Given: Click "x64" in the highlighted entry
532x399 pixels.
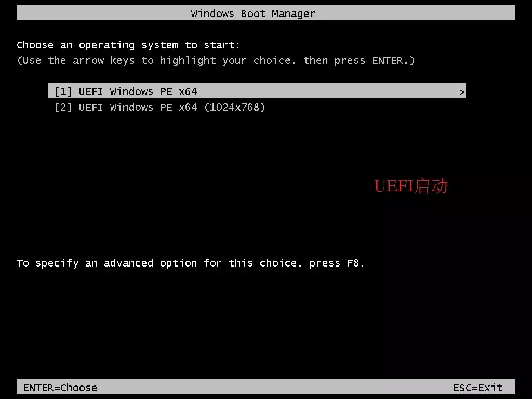Looking at the screenshot, I should pyautogui.click(x=188, y=91).
